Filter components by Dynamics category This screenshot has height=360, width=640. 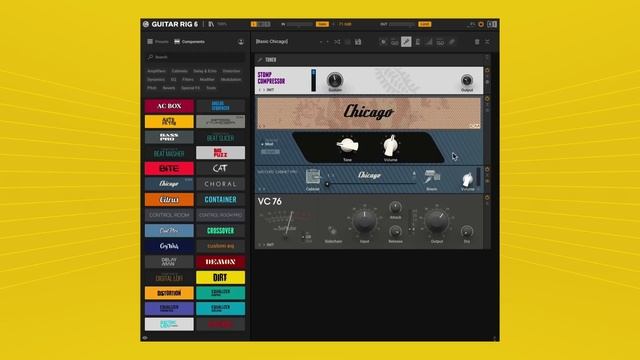(156, 80)
